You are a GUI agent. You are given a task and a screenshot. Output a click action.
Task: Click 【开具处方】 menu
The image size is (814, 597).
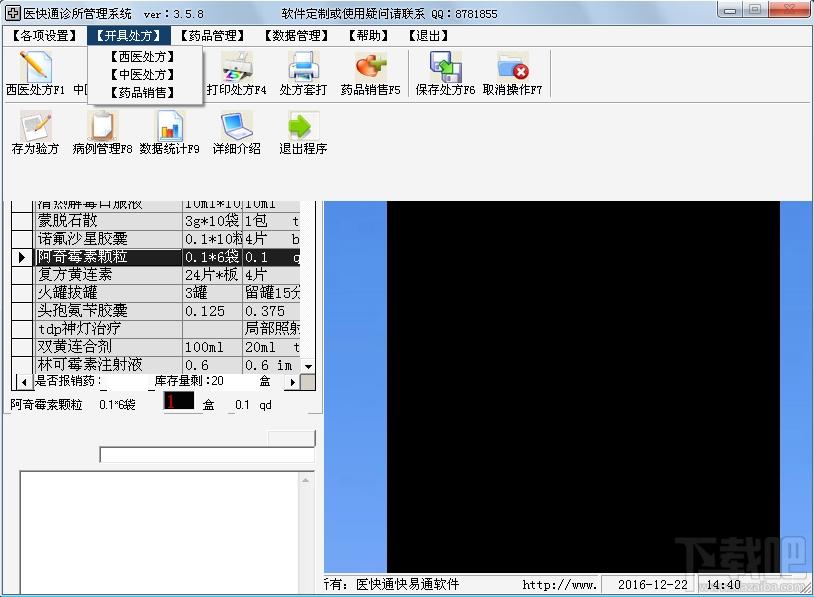pos(128,36)
